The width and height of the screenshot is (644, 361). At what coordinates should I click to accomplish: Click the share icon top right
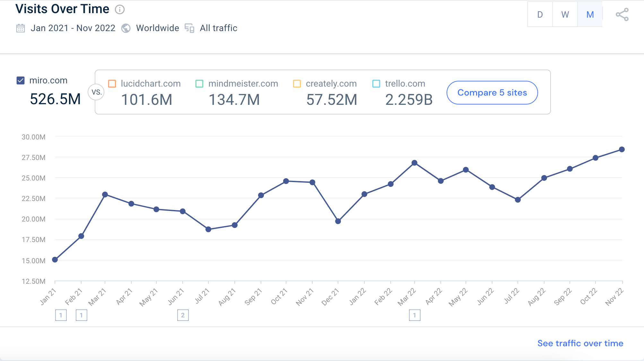[622, 14]
